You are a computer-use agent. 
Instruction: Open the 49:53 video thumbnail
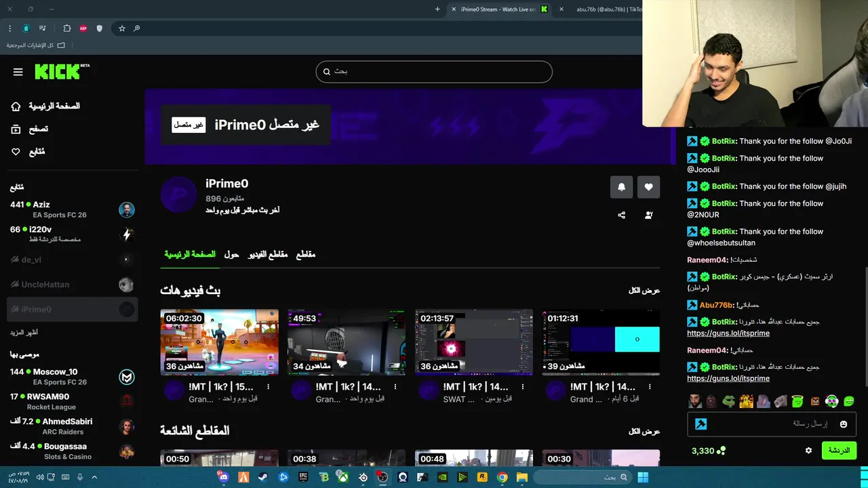click(347, 342)
